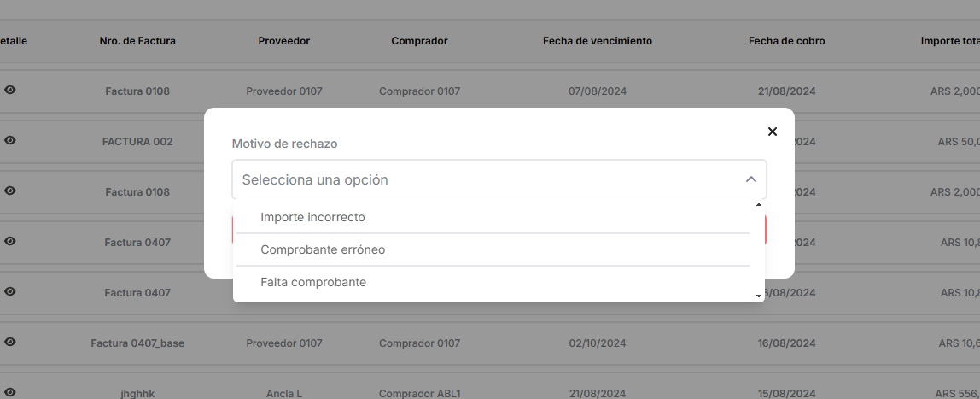
Task: Click the 'Ancla L' provider cell
Action: coord(284,393)
